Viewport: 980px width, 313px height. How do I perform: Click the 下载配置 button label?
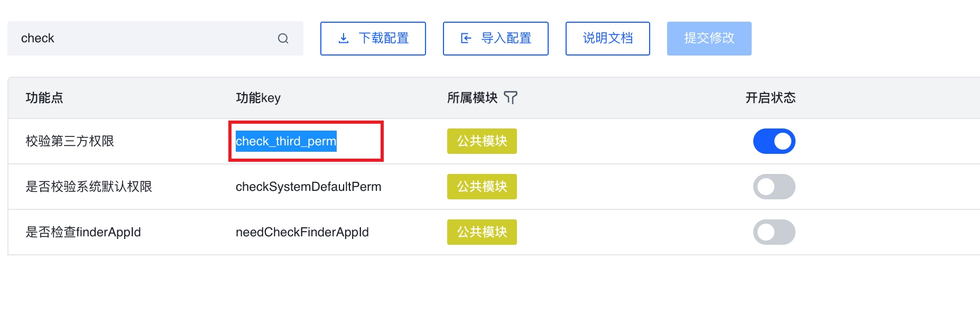coord(384,39)
